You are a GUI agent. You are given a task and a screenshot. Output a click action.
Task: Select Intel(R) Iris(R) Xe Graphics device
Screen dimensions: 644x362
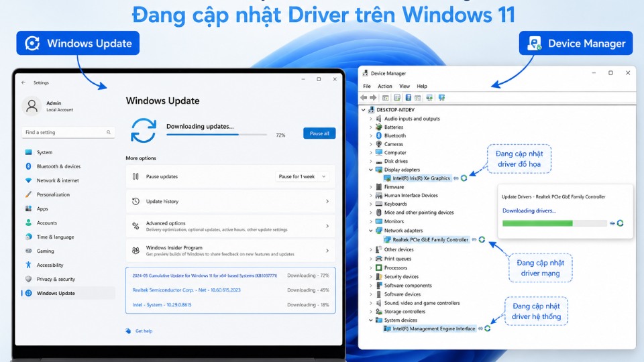[x=421, y=178]
